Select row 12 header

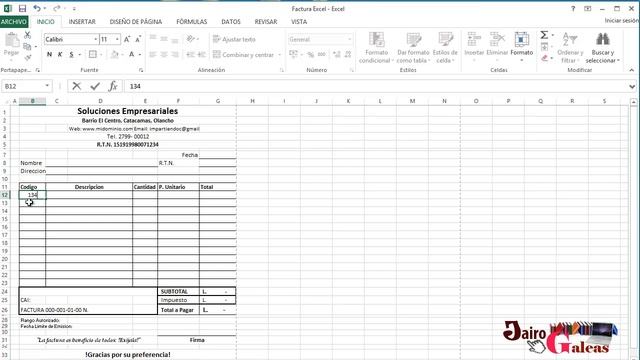tap(4, 195)
